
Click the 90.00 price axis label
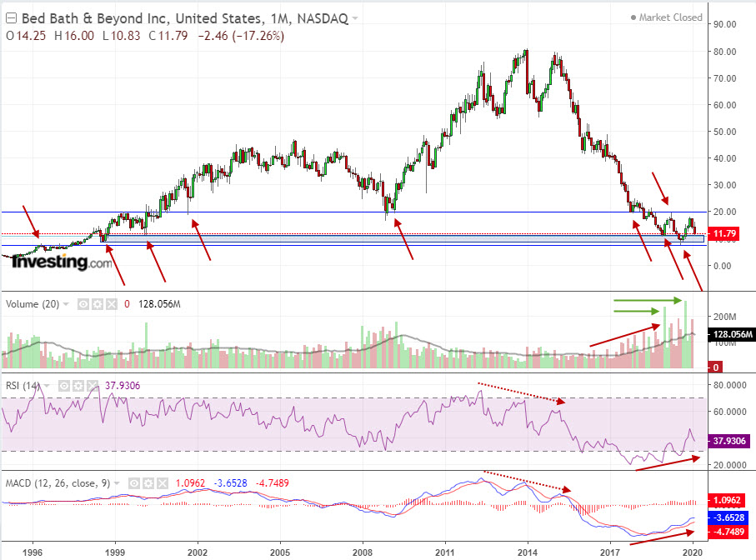tap(724, 24)
